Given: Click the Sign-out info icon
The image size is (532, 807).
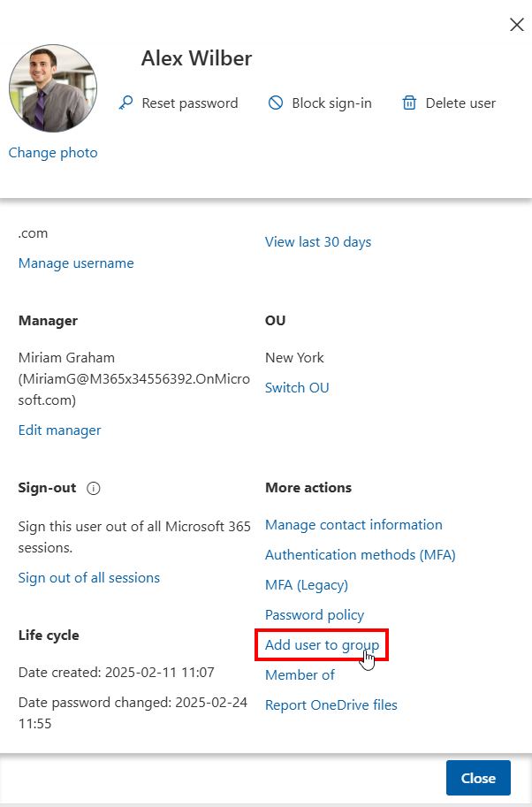Looking at the screenshot, I should coord(94,488).
